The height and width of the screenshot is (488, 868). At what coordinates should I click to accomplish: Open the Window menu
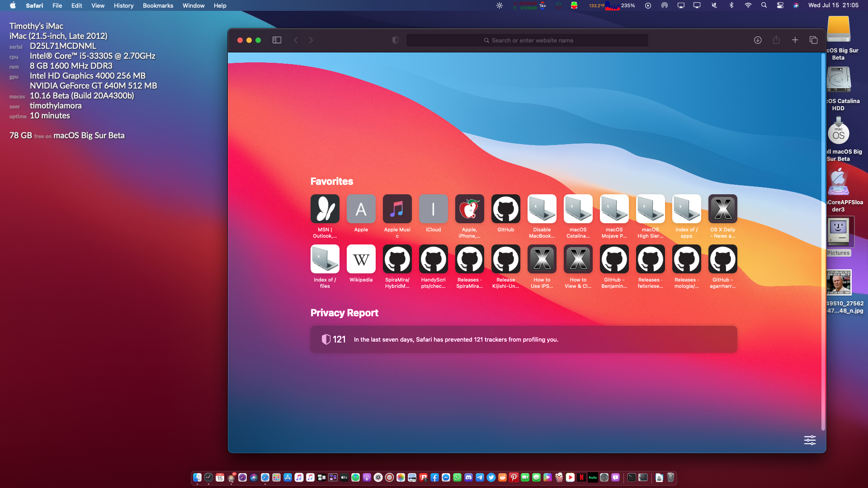point(193,5)
